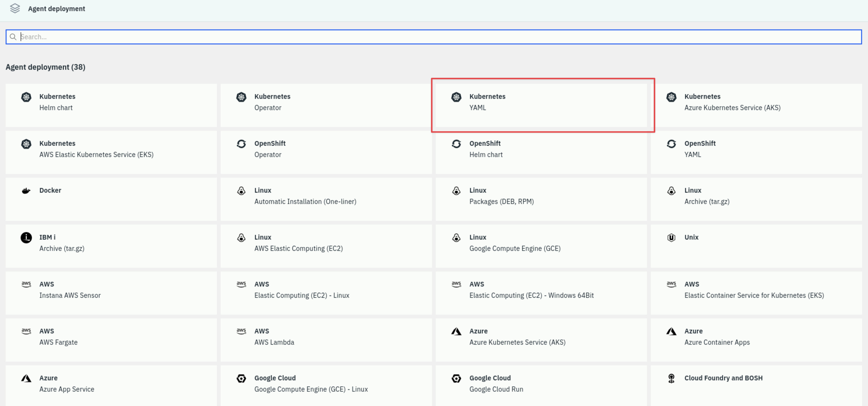Click Azure icon on Azure Kubernetes Service card
The image size is (868, 406).
(456, 332)
